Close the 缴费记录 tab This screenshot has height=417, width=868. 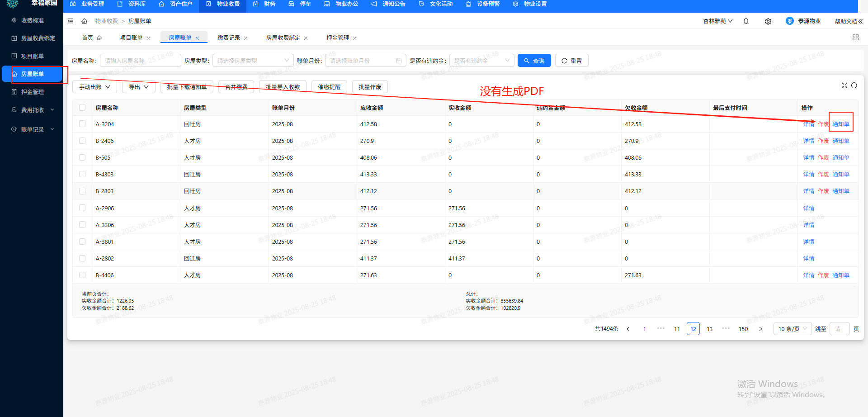pos(246,38)
